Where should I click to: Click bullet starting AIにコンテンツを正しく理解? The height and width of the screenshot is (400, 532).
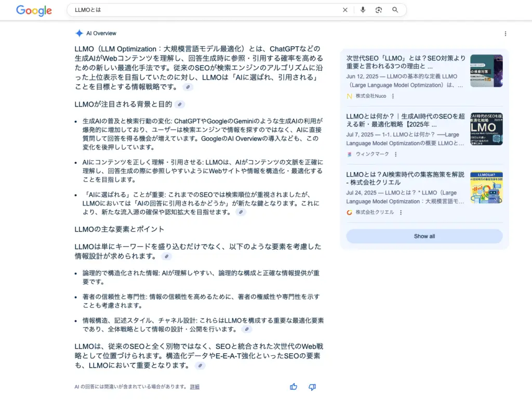(203, 171)
